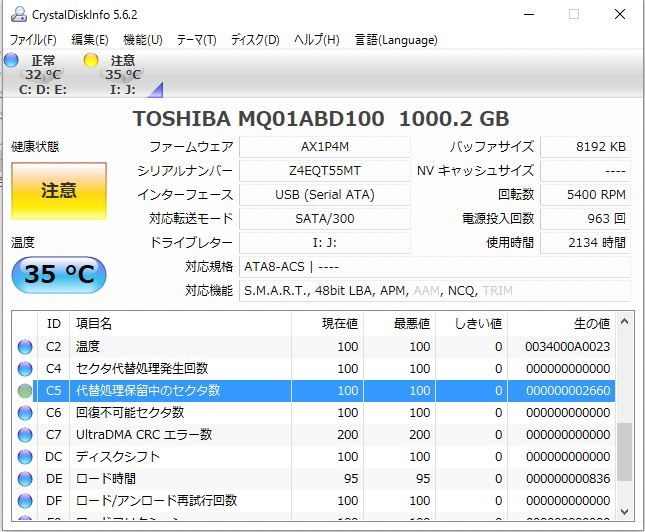The height and width of the screenshot is (532, 645).
Task: Click the power on hours field 2134 時間
Action: pos(585,242)
